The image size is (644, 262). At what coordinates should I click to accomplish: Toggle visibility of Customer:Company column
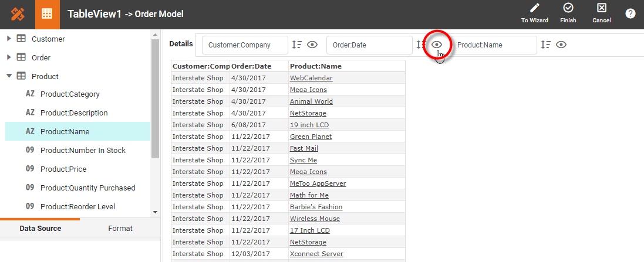(312, 45)
